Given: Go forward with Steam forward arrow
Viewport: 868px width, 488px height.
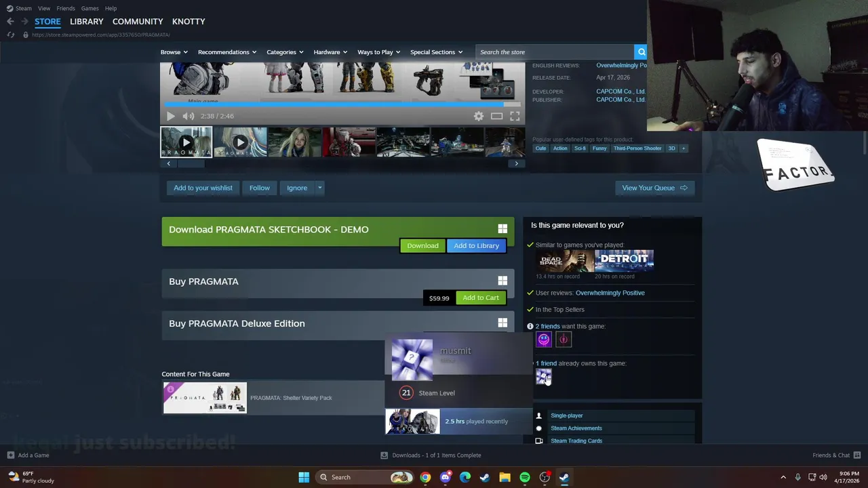Looking at the screenshot, I should (24, 22).
